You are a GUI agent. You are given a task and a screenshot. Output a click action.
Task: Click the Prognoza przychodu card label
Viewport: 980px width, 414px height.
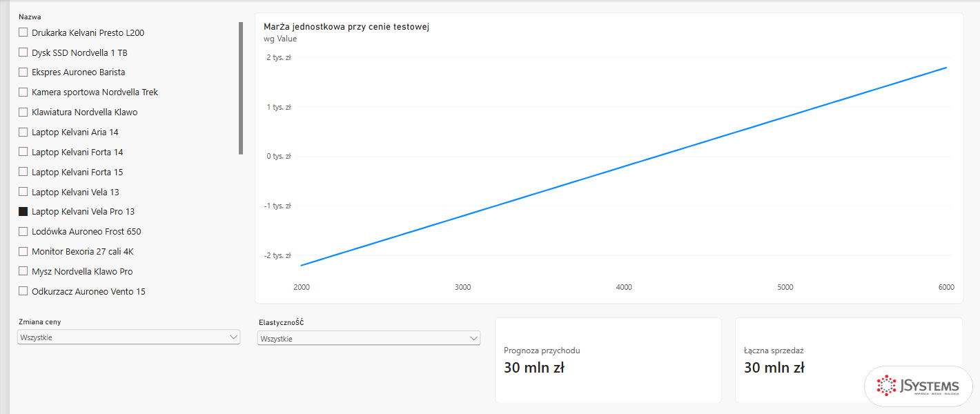pos(542,351)
